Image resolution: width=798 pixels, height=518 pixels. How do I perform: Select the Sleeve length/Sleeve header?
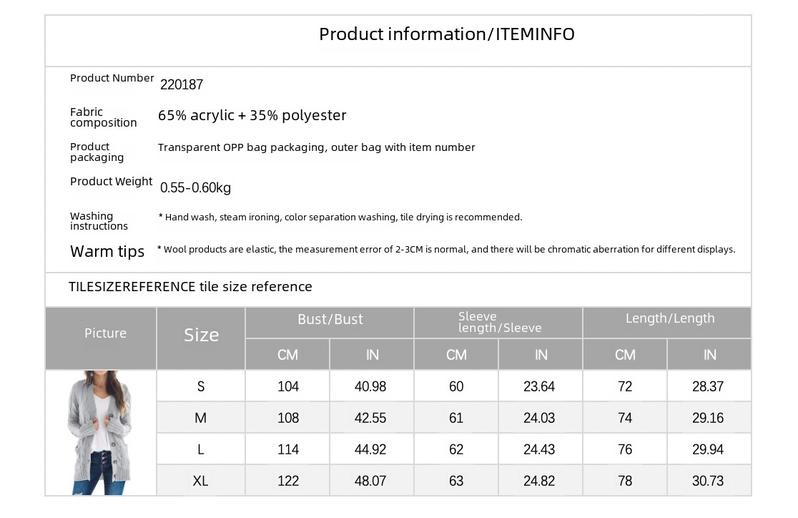[x=499, y=322]
